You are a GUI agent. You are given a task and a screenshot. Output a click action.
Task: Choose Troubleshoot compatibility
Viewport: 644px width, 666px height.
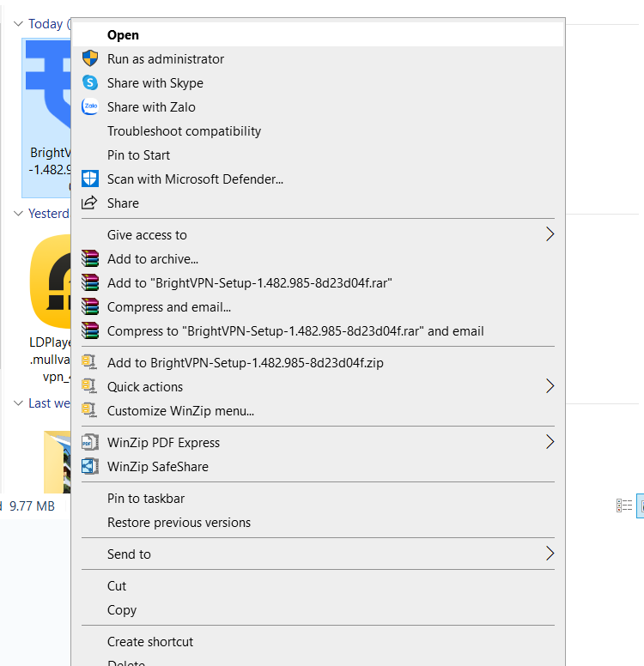click(184, 131)
